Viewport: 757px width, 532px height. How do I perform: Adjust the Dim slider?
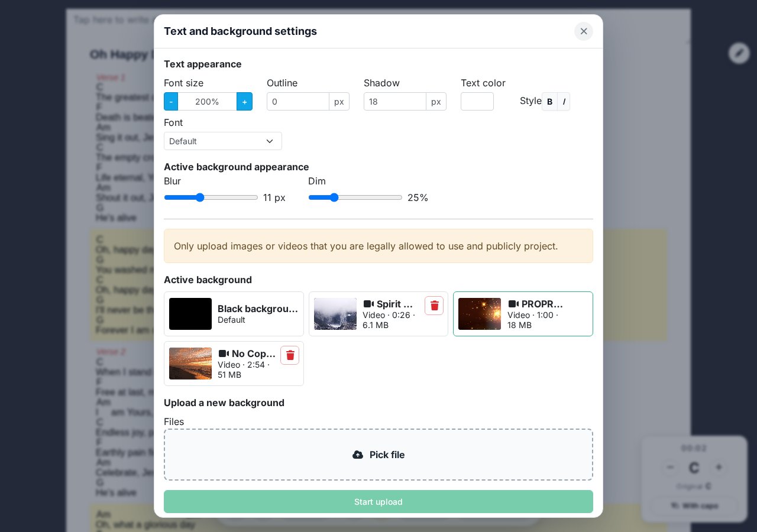click(355, 197)
